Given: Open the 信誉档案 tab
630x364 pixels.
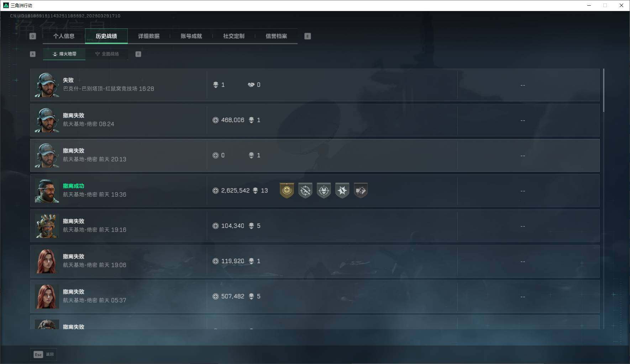Looking at the screenshot, I should [x=276, y=36].
